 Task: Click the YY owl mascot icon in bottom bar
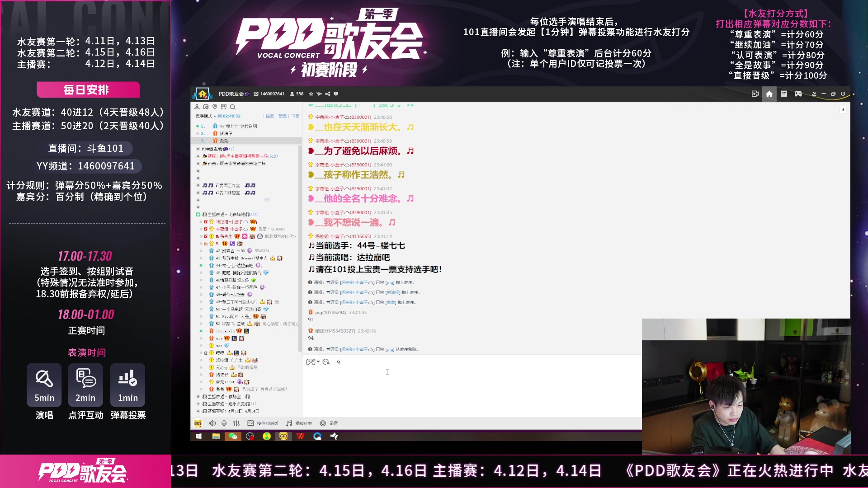coord(198,423)
